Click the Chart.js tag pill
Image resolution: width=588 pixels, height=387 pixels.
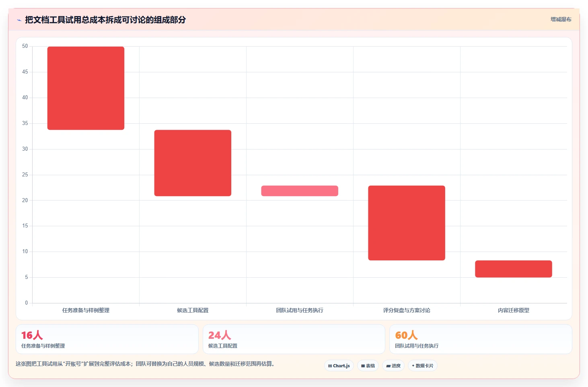pos(339,366)
